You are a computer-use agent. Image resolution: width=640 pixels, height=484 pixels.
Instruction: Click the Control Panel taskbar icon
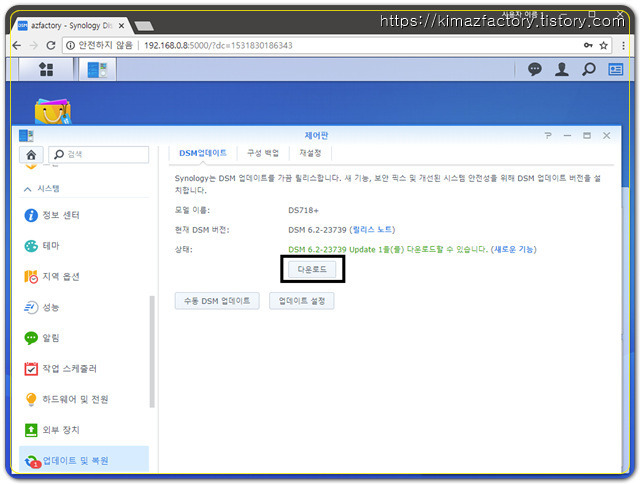pos(97,69)
